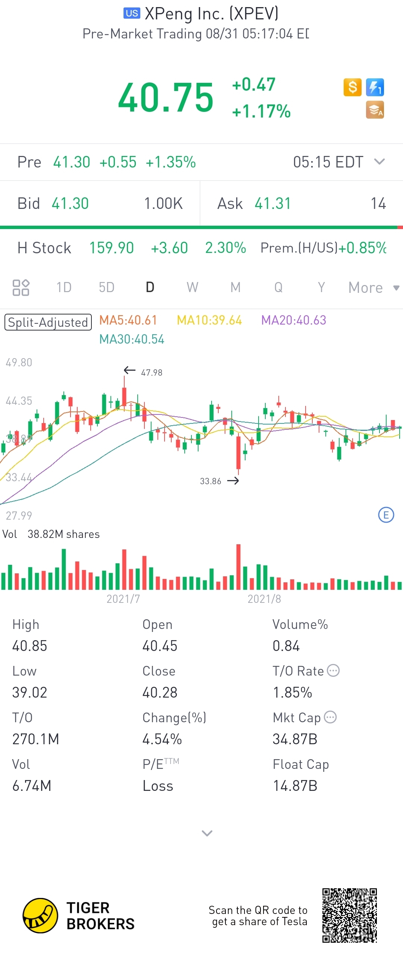Select the W weekly chart tab

tap(193, 287)
